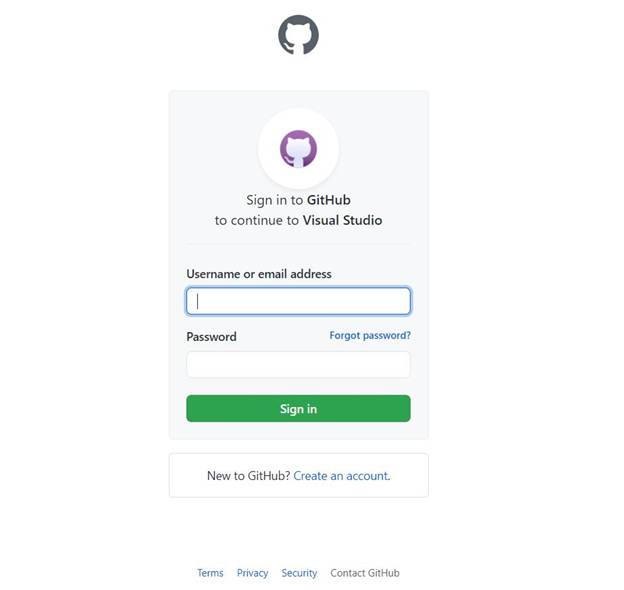This screenshot has width=624, height=590.
Task: Click the "to continue to" text
Action: point(257,220)
